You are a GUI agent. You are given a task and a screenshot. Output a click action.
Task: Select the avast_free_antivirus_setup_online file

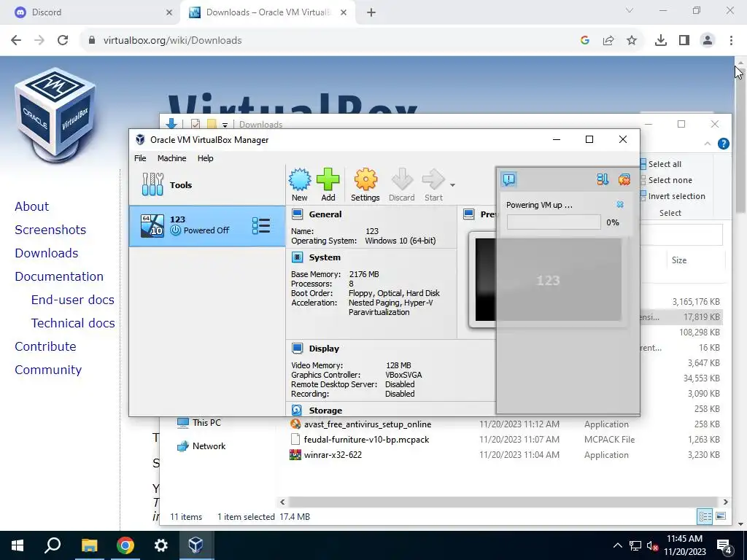tap(368, 424)
